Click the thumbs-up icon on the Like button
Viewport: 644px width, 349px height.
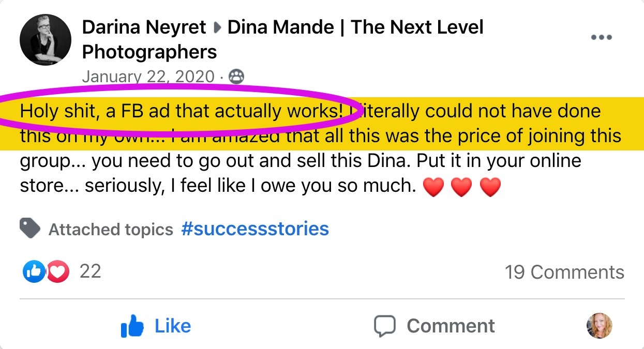pyautogui.click(x=132, y=326)
